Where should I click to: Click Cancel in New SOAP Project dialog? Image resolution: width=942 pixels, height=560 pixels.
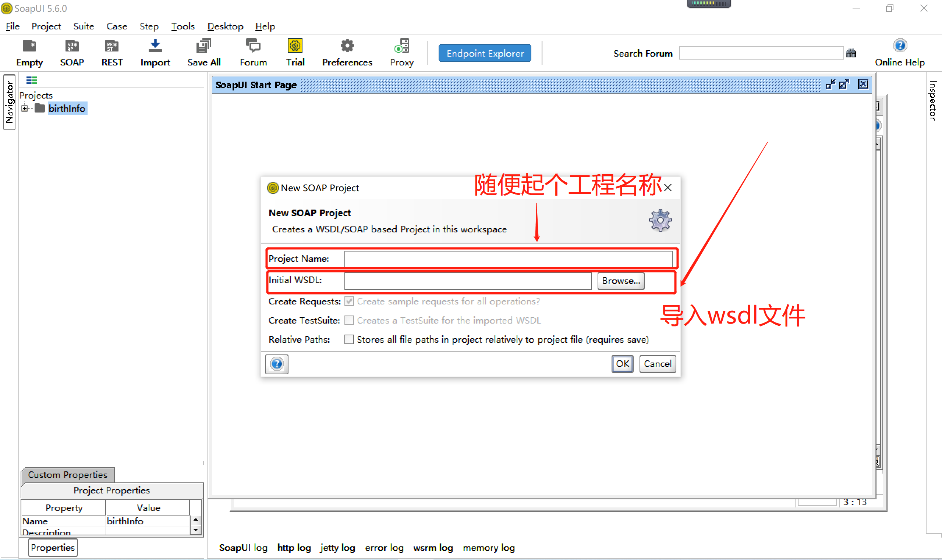coord(657,364)
